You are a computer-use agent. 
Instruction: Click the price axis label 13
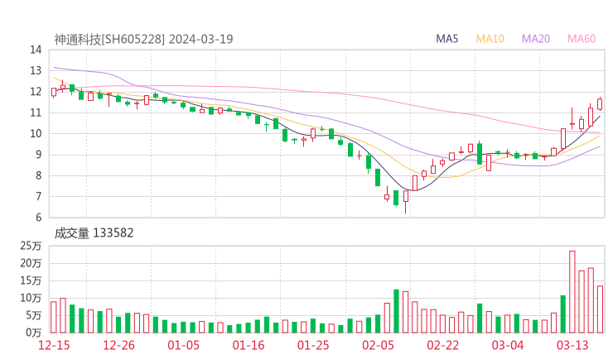pos(36,70)
